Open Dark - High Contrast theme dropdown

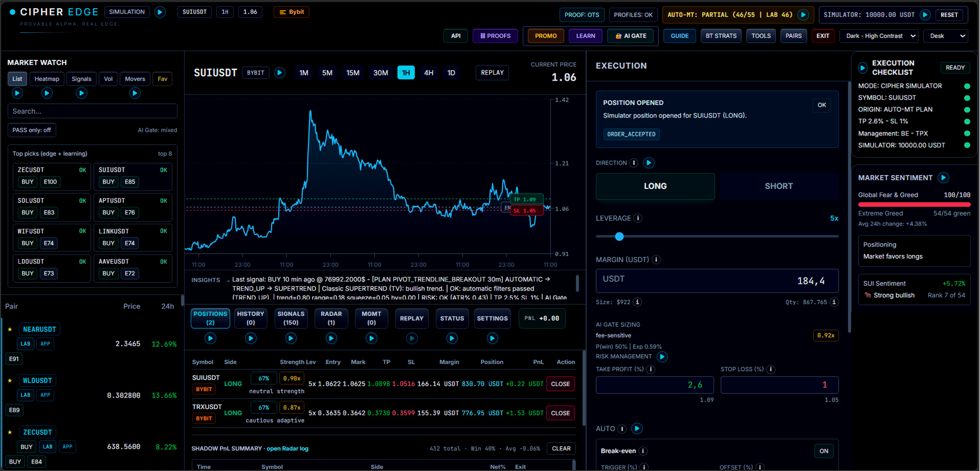pos(879,36)
